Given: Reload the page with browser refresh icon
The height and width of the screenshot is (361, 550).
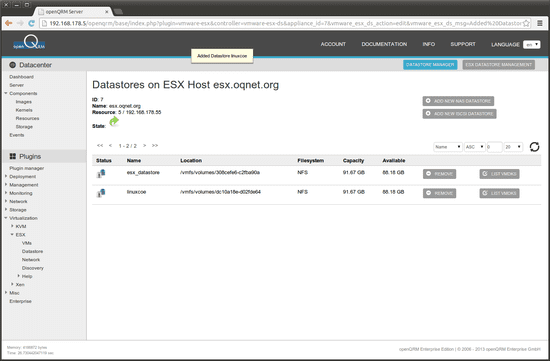Looking at the screenshot, I should click(x=32, y=24).
